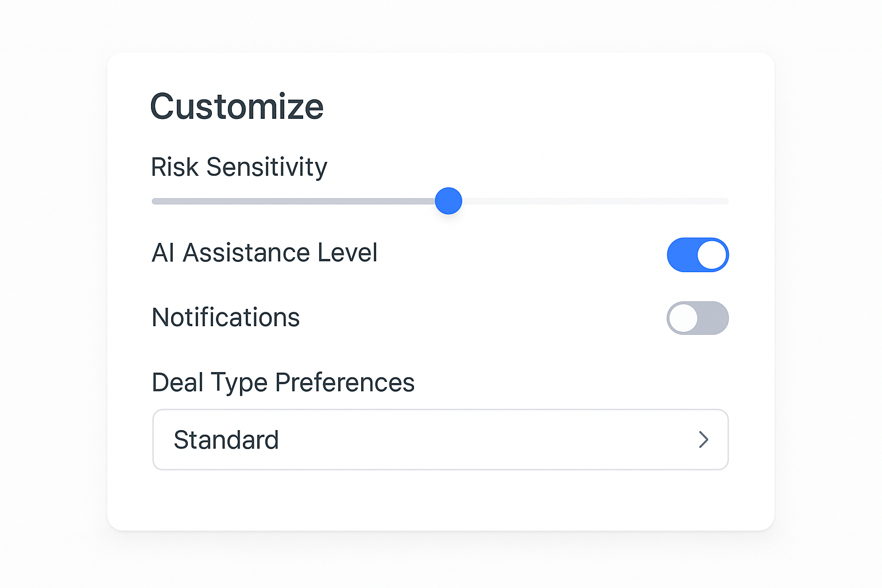Select the "Standard" text in the dropdown

(x=226, y=440)
